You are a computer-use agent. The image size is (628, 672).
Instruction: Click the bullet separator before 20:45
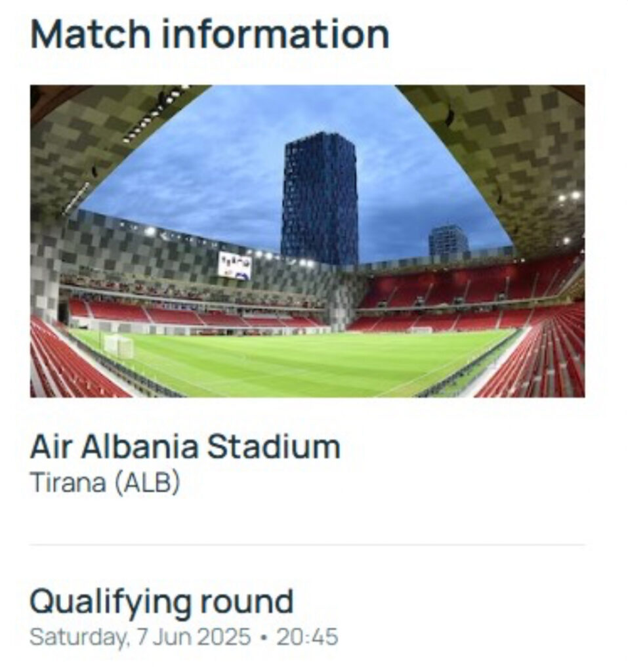pyautogui.click(x=264, y=638)
